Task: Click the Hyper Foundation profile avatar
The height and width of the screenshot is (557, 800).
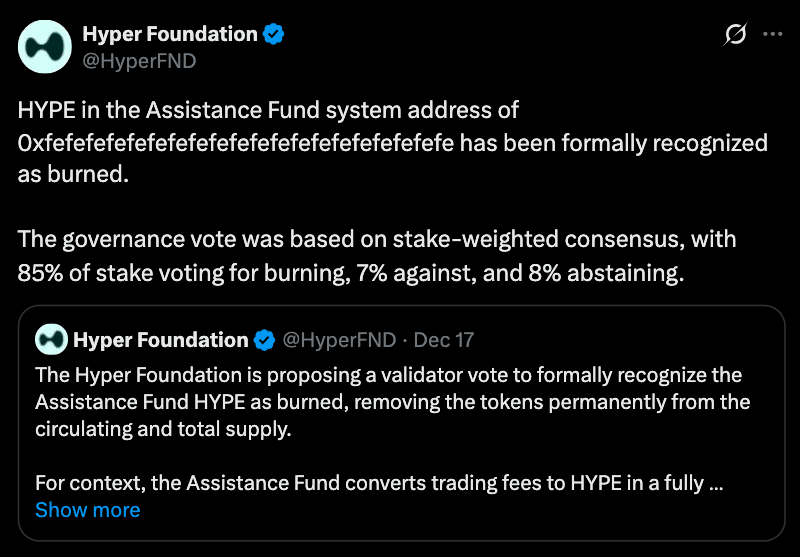Action: click(x=46, y=48)
